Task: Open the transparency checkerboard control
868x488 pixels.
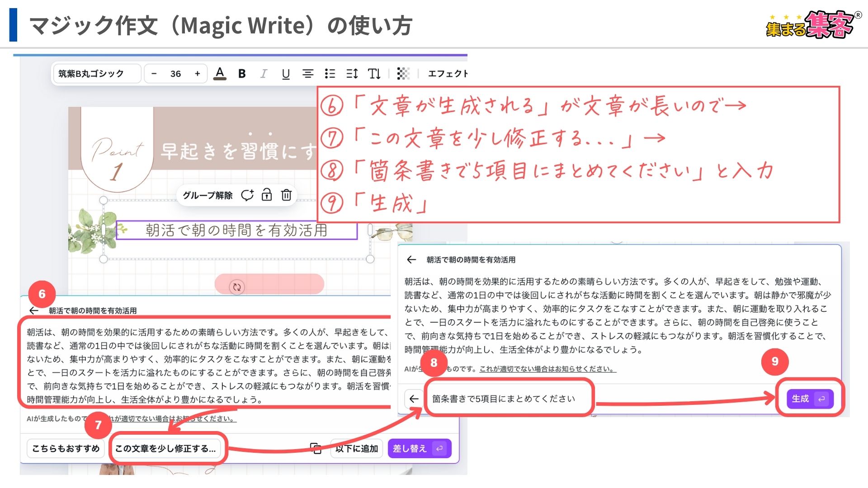Action: 403,74
